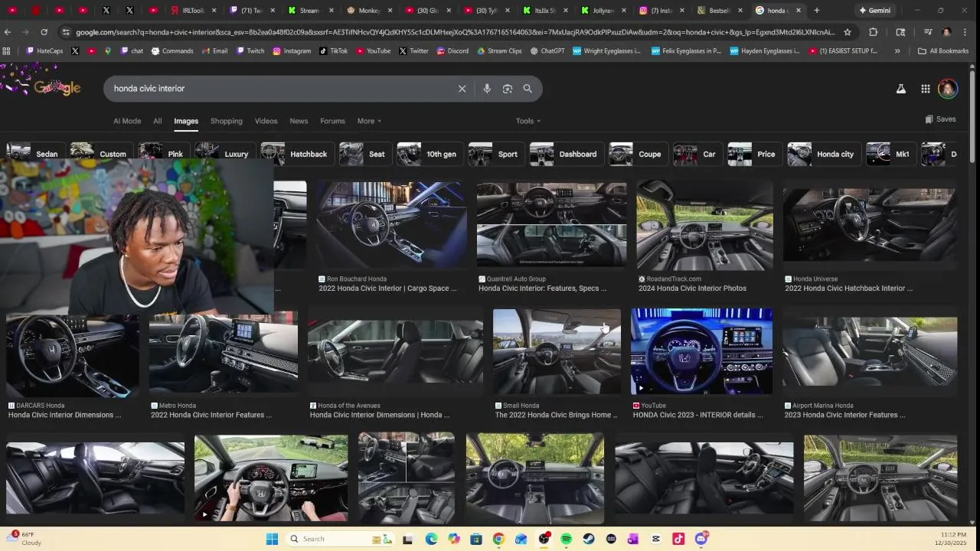Open Airport Marina Honda interior image

870,351
